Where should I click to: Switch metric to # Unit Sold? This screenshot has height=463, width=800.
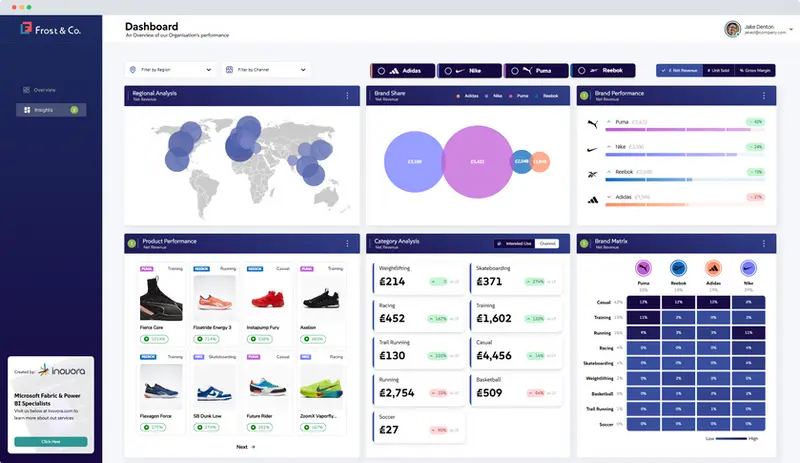click(x=718, y=70)
